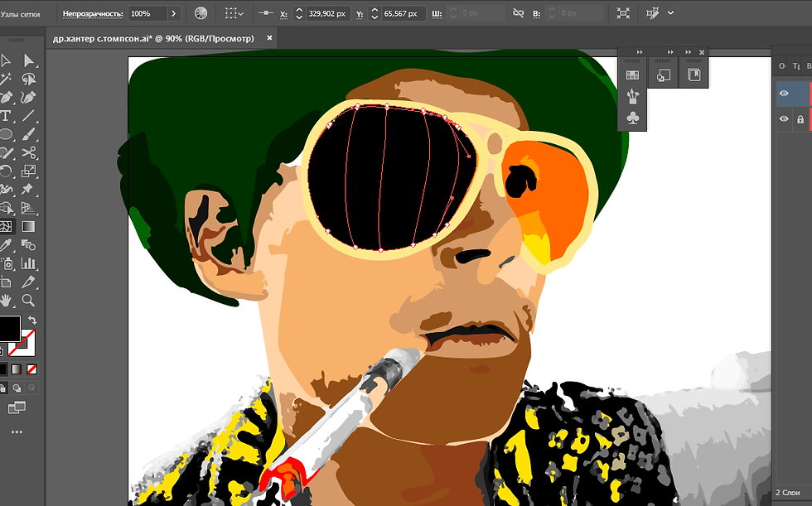Viewport: 812px width, 506px height.
Task: Toggle the constrain width and height proportions link
Action: click(519, 13)
